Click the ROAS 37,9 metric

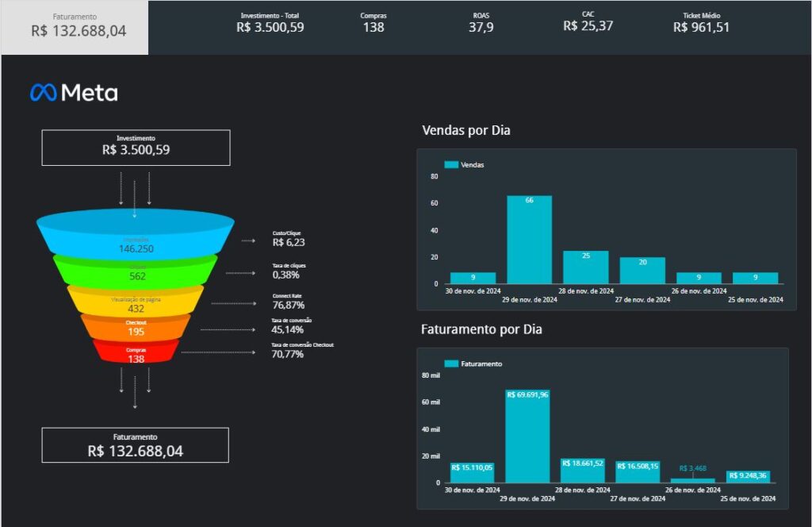pos(481,23)
